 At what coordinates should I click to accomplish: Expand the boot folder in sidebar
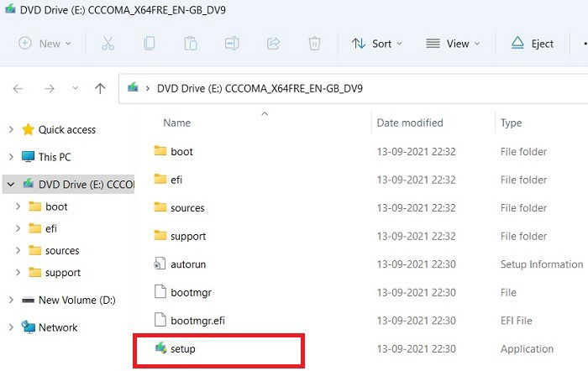coord(18,206)
